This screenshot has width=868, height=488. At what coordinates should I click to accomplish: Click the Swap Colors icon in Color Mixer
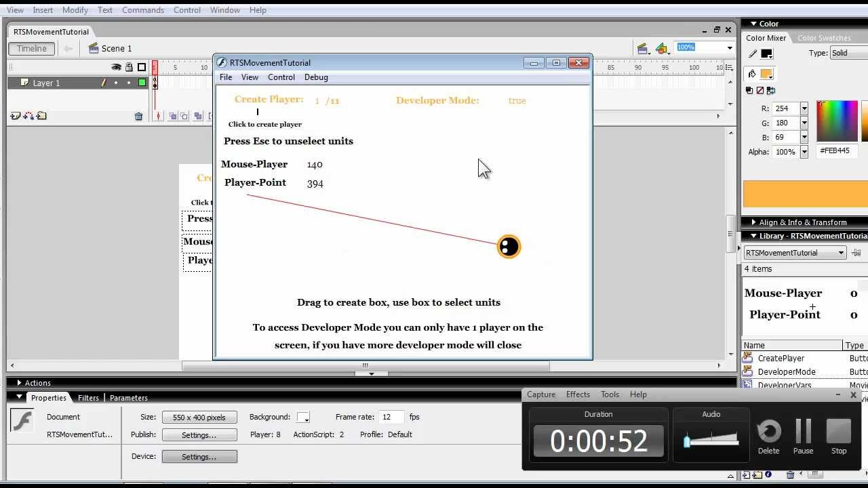(771, 90)
